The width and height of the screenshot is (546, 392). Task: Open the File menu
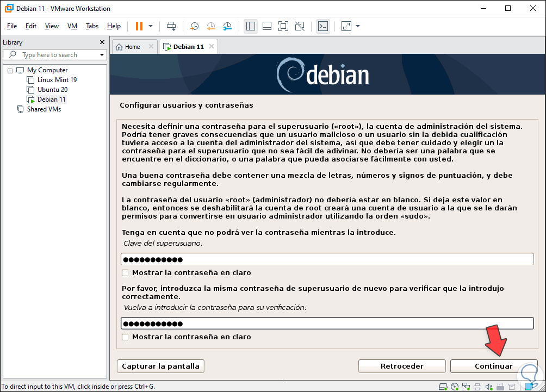12,26
